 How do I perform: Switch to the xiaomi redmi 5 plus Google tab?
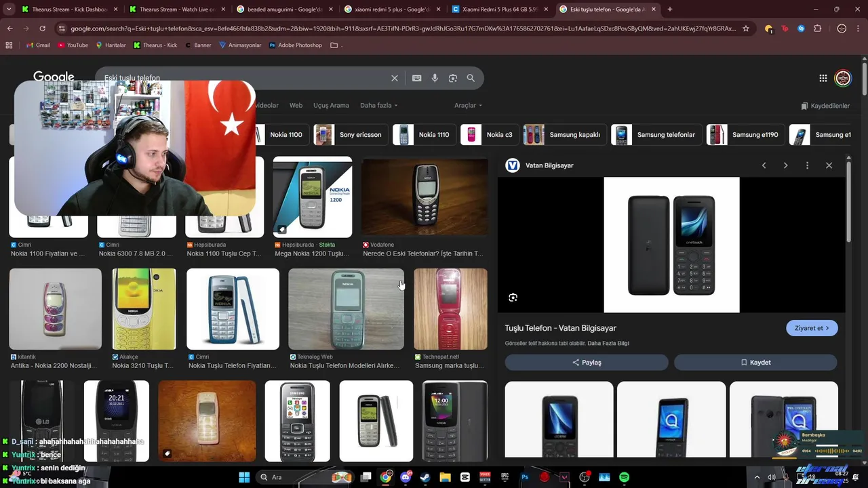coord(392,9)
